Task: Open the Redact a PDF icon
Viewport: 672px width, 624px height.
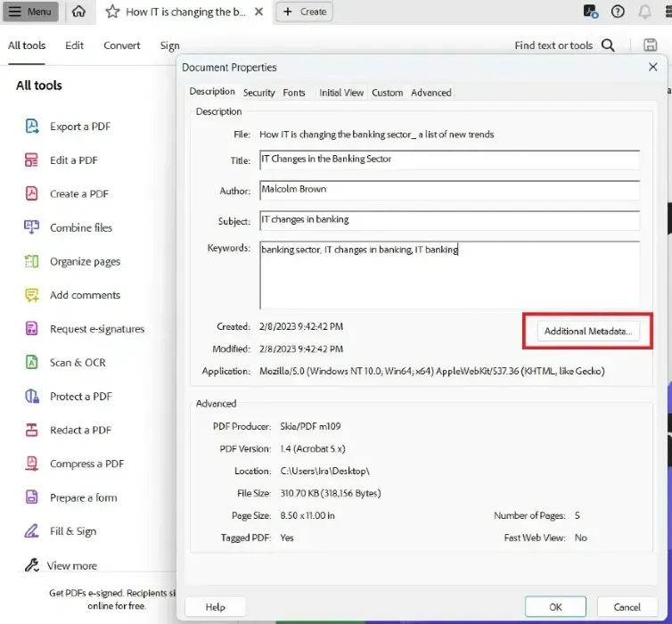Action: 31,430
